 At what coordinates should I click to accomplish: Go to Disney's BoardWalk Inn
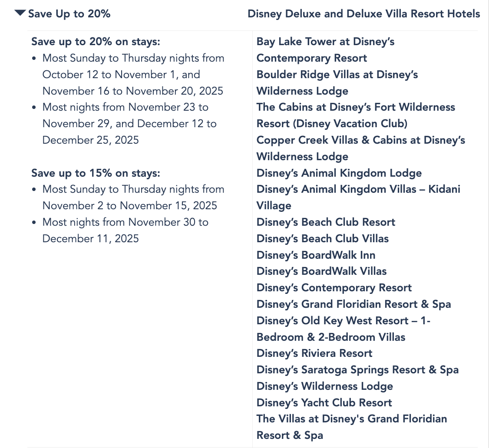click(x=316, y=255)
